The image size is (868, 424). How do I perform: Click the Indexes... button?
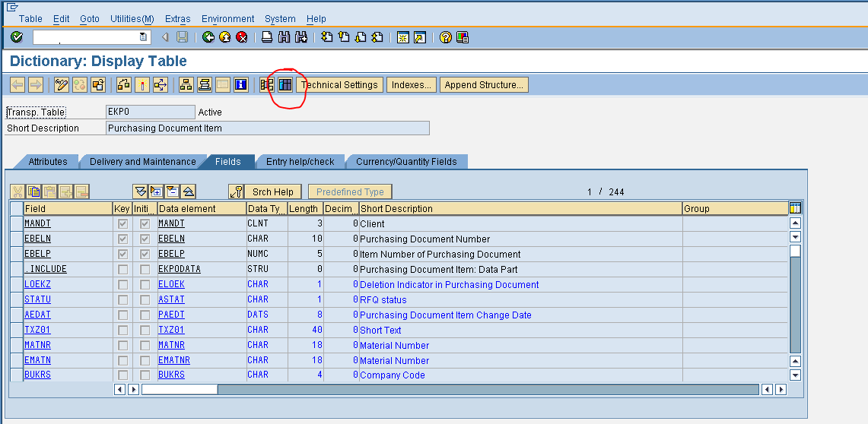point(412,84)
